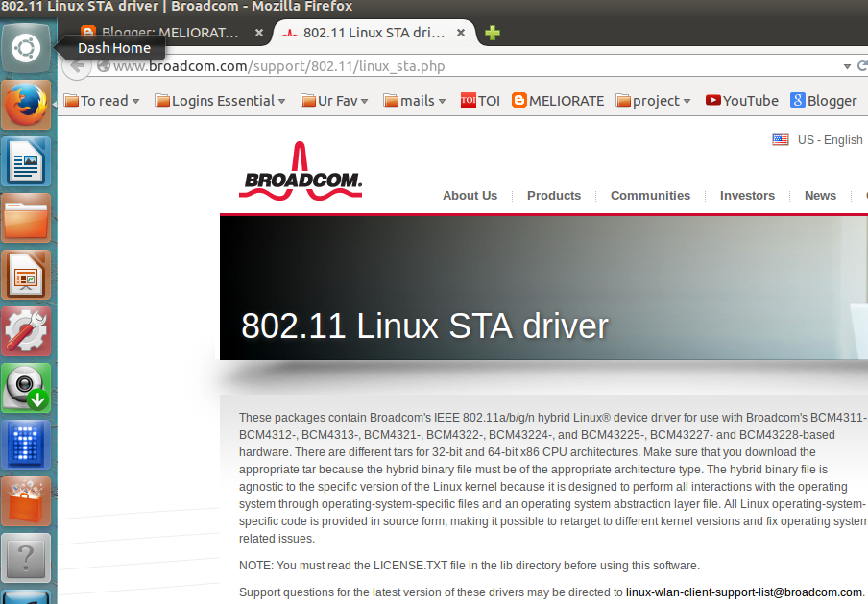Close the 802.11 Linux STA driver tab
The height and width of the screenshot is (604, 868).
pyautogui.click(x=460, y=33)
